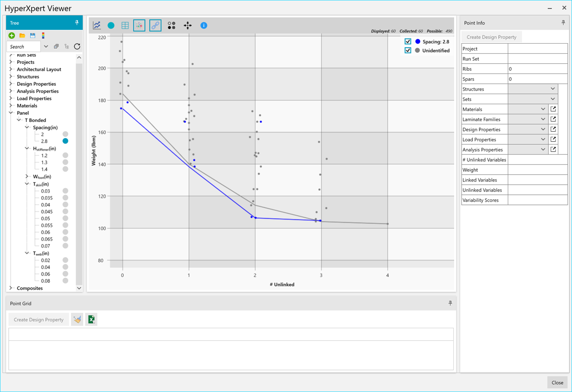Screen dimensions: 572x392
Task: Click the Search input field in Tree
Action: (x=24, y=47)
